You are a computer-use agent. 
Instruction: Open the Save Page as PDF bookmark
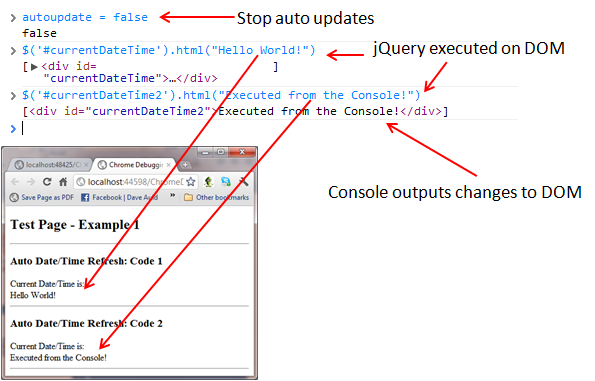click(x=42, y=197)
